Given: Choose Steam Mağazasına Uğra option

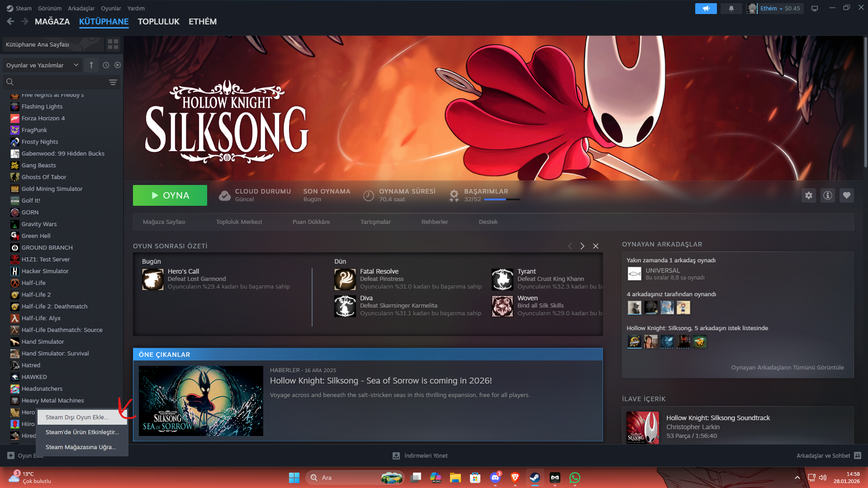Looking at the screenshot, I should pos(83,447).
